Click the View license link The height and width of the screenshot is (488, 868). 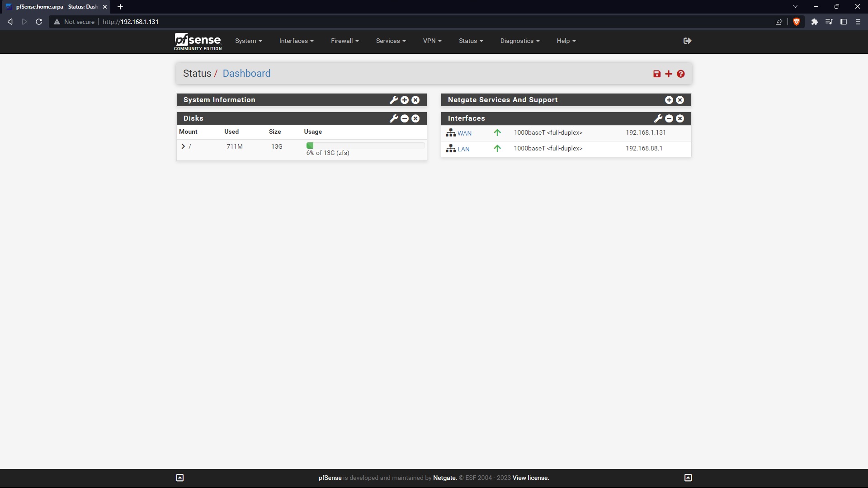coord(531,478)
